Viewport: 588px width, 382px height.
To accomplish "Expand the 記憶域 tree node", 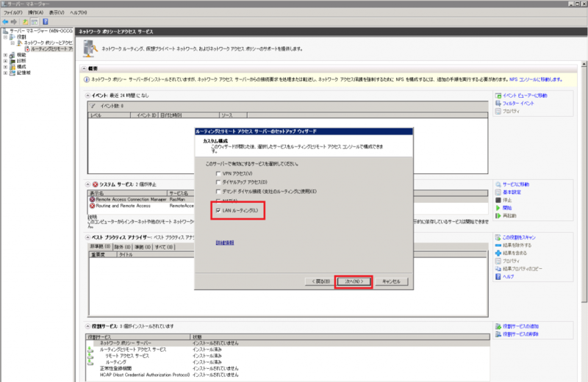I will coord(5,73).
